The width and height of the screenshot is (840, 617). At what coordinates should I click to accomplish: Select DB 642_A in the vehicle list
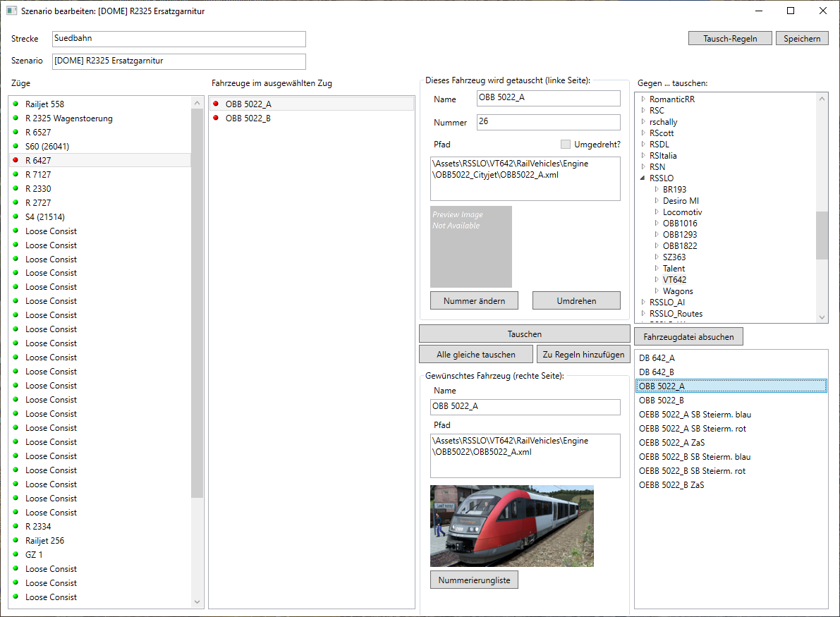657,358
